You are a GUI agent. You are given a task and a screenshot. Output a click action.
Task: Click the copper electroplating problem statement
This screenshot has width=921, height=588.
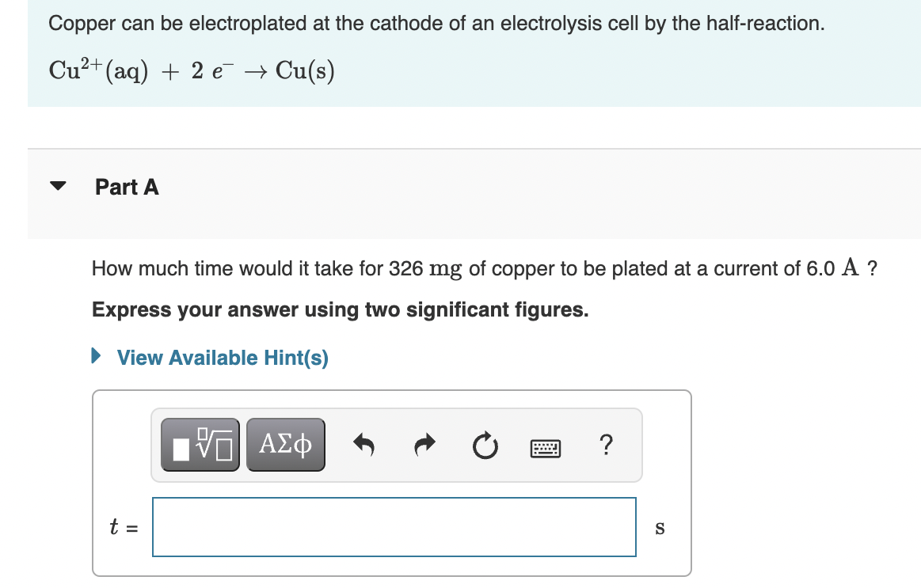coord(436,23)
